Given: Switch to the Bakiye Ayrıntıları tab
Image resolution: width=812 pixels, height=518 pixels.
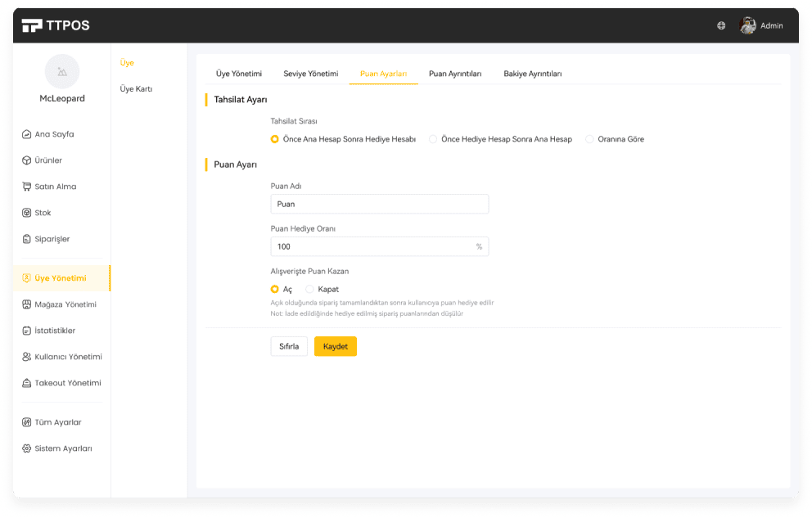Looking at the screenshot, I should point(532,74).
